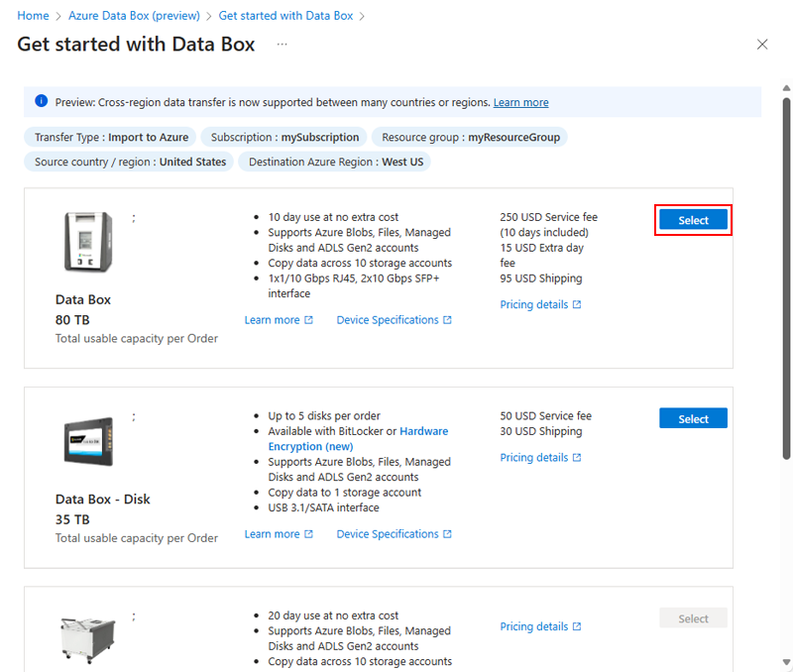Screen dimensions: 793x672
Task: Click external link icon beside Data Box Learn more
Action: point(309,320)
